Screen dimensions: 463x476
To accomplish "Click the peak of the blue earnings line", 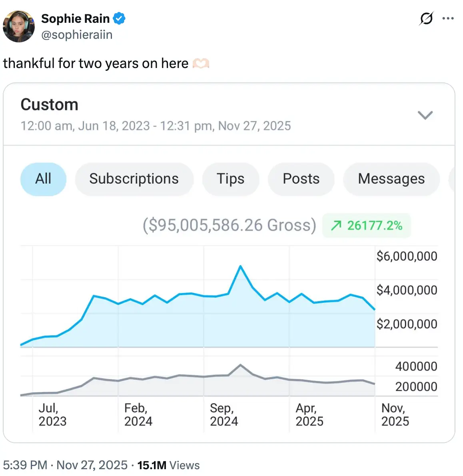I will [x=240, y=266].
